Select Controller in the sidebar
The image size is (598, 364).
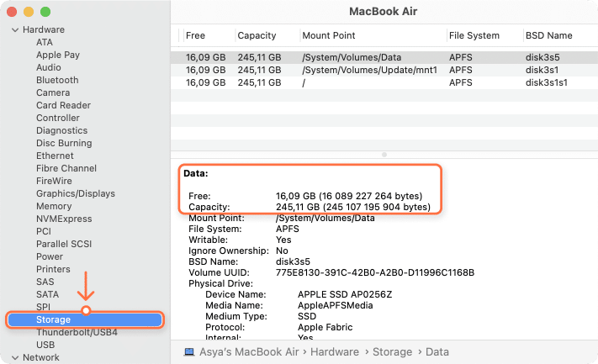pyautogui.click(x=58, y=118)
